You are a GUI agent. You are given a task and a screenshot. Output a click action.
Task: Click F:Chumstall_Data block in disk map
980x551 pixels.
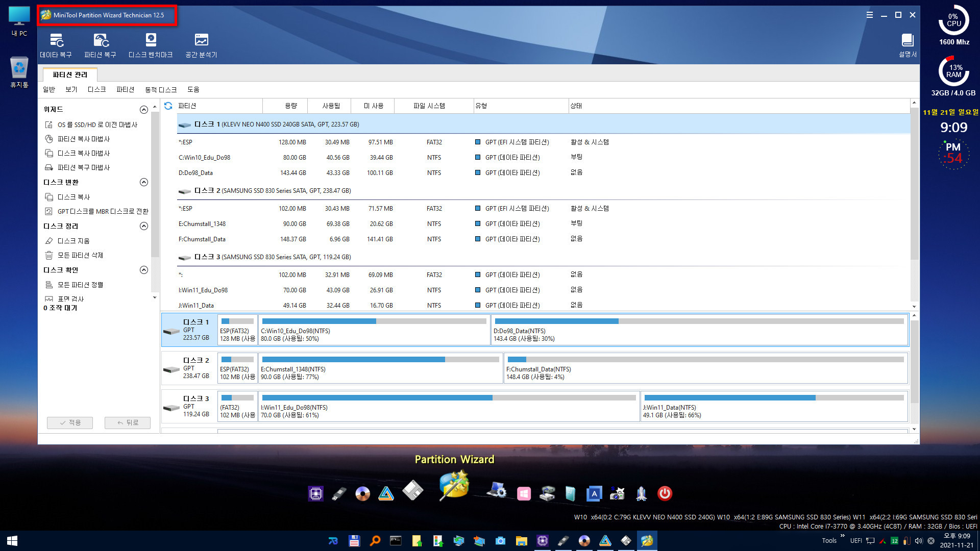pos(706,368)
